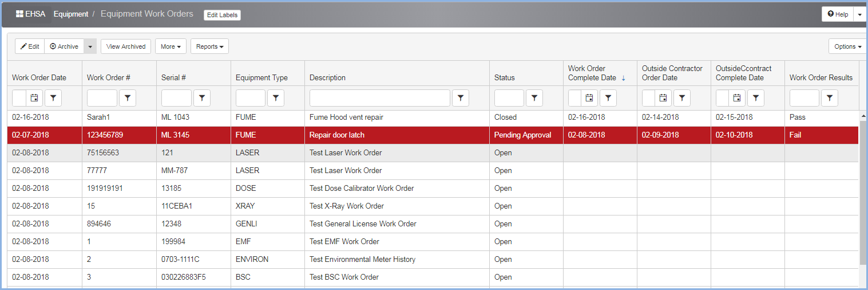Click filter funnel for Serial # column
This screenshot has width=868, height=290.
pyautogui.click(x=202, y=98)
